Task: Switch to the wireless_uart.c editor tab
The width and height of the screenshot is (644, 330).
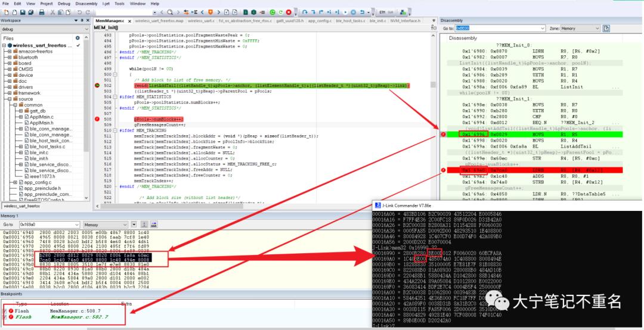Action: 202,20
